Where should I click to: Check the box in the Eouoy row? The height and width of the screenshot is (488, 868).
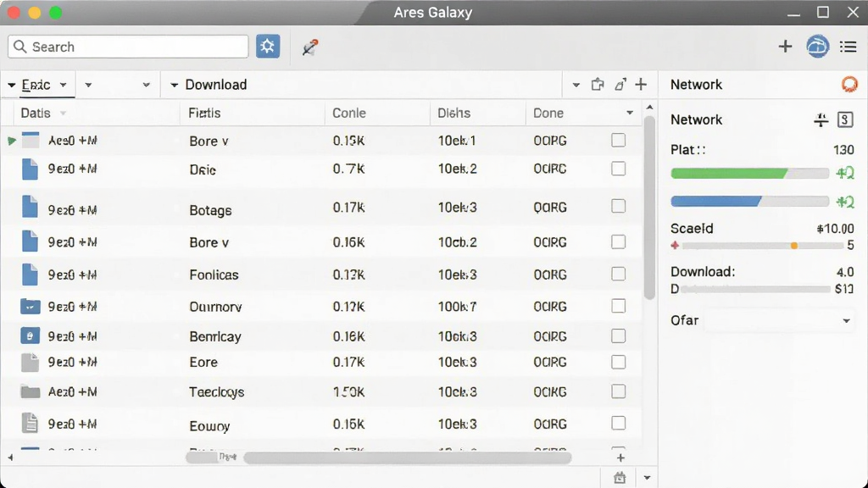click(618, 424)
